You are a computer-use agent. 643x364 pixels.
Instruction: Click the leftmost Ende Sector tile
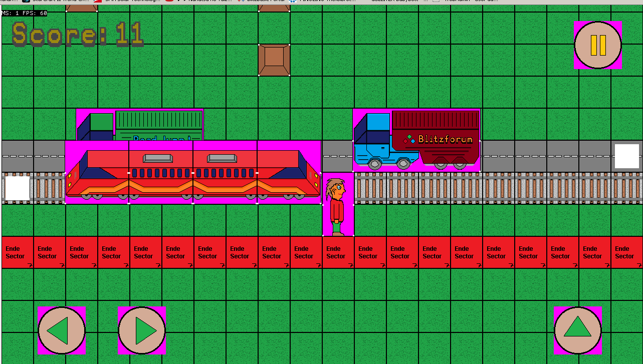pyautogui.click(x=17, y=252)
